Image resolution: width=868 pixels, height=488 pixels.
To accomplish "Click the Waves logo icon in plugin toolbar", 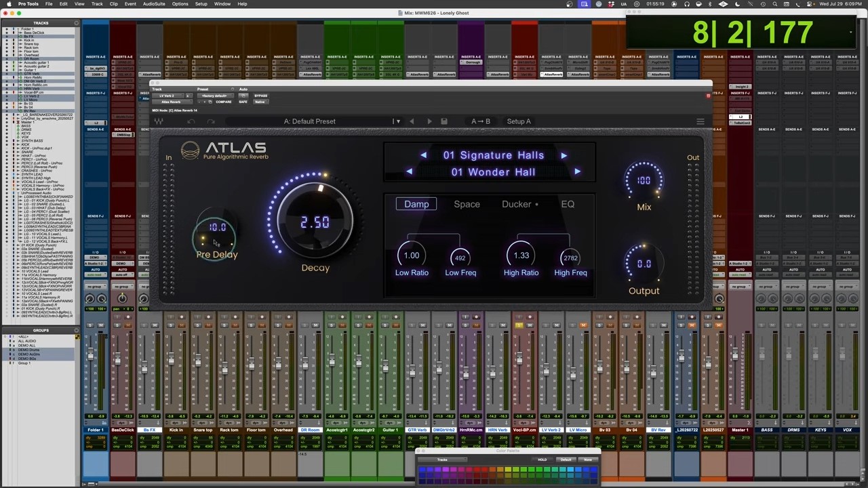I will tap(159, 121).
